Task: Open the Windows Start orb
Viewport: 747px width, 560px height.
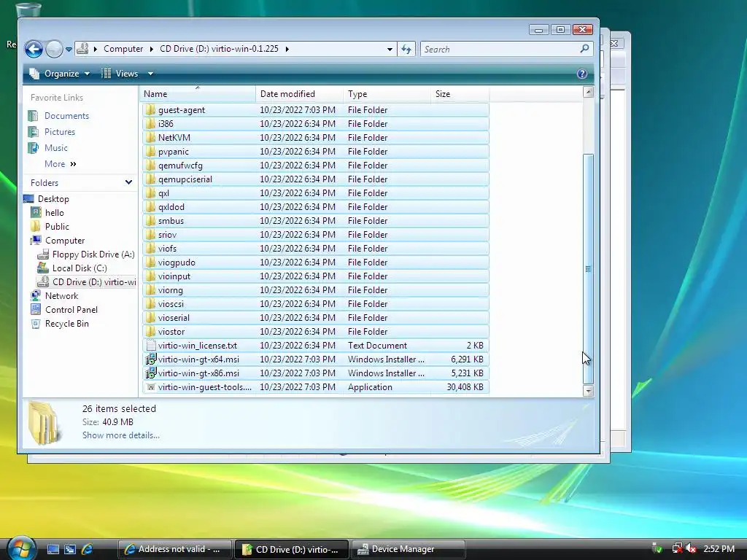Action: (x=21, y=548)
